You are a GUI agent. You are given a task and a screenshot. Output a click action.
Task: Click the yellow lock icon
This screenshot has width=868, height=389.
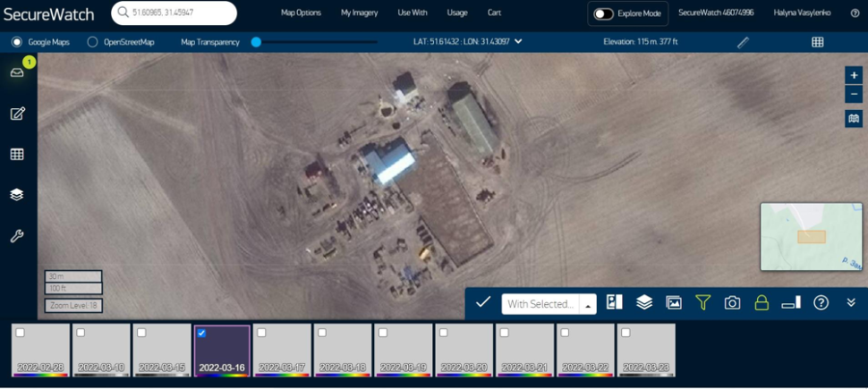click(762, 303)
